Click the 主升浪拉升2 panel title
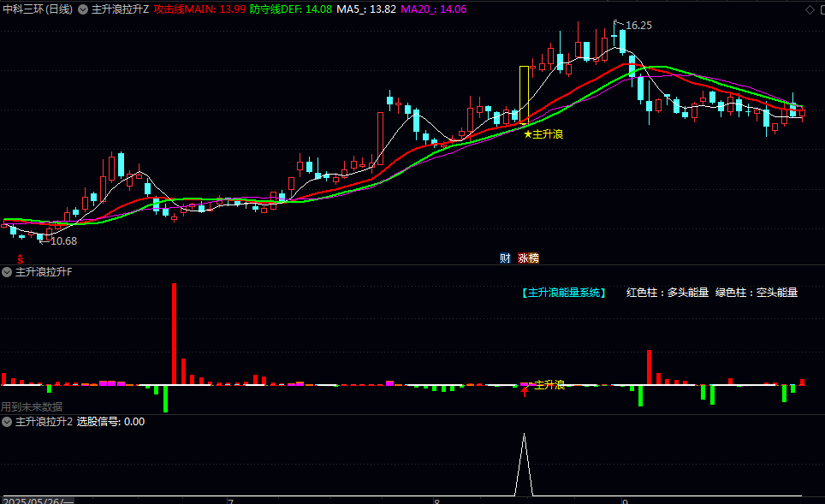 coord(44,421)
